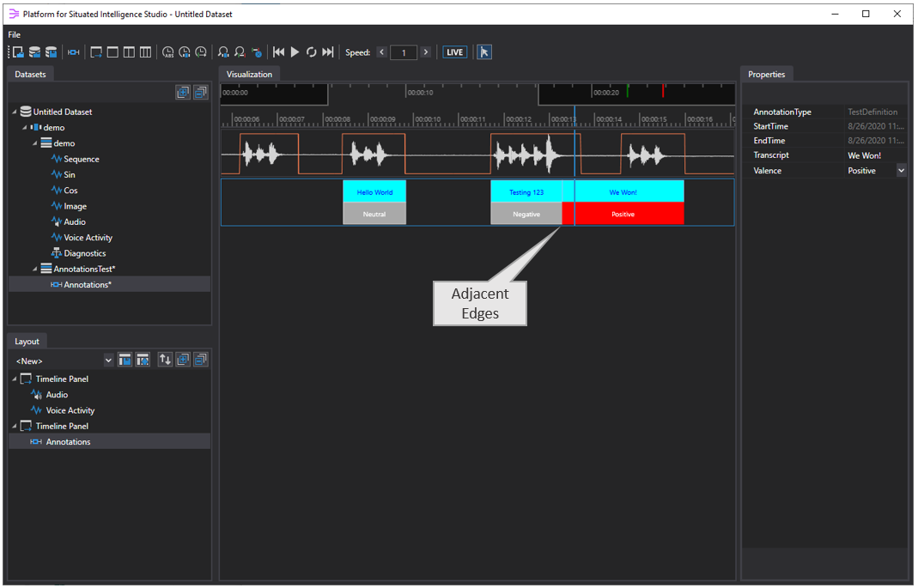
Task: Toggle the cursor-follows-mouse pointer button
Action: [484, 52]
